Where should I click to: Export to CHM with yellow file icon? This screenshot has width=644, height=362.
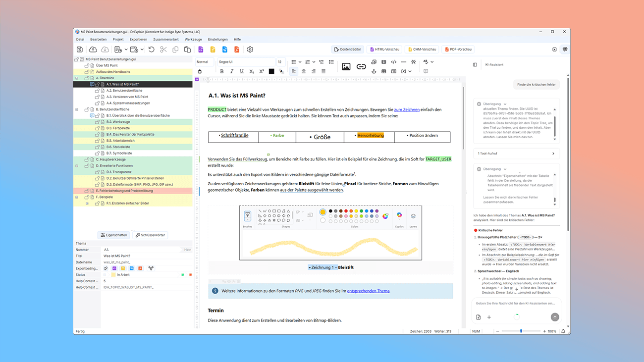click(213, 50)
